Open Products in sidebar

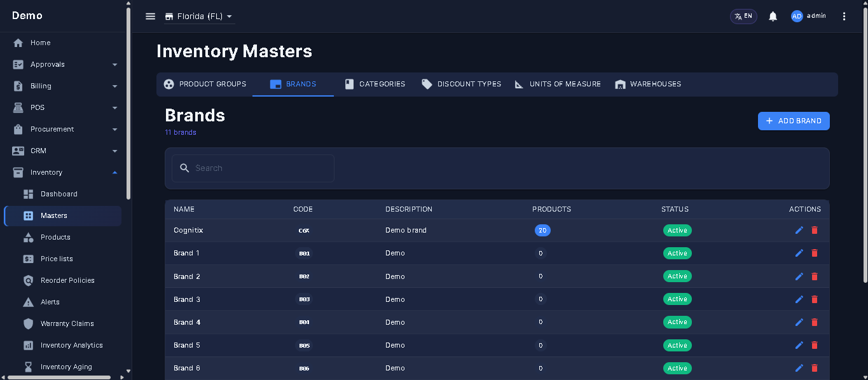tap(62, 237)
